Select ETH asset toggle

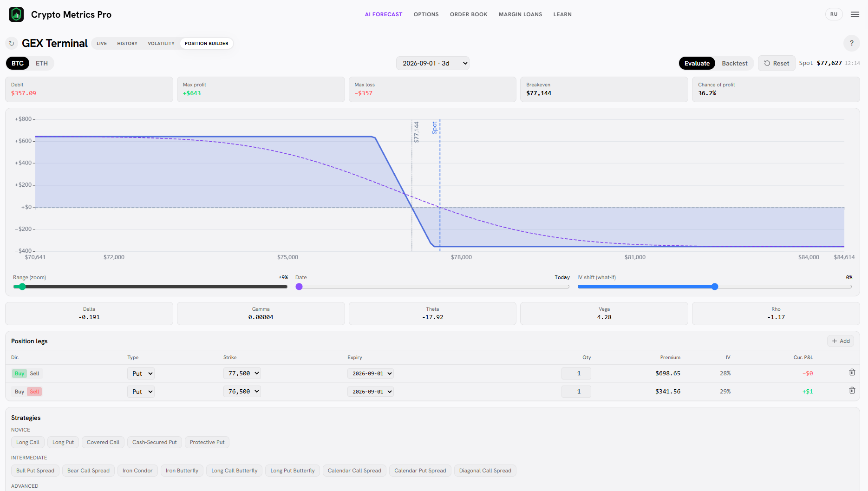pyautogui.click(x=42, y=63)
